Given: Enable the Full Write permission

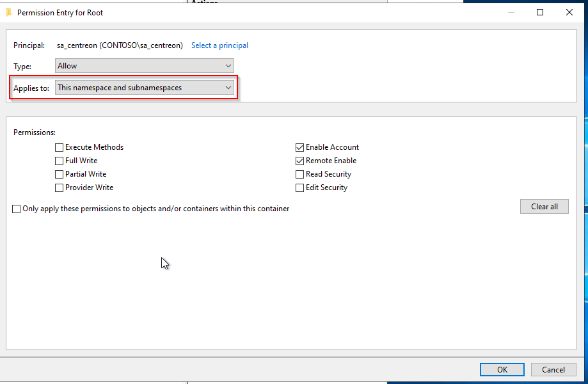Looking at the screenshot, I should [x=60, y=161].
